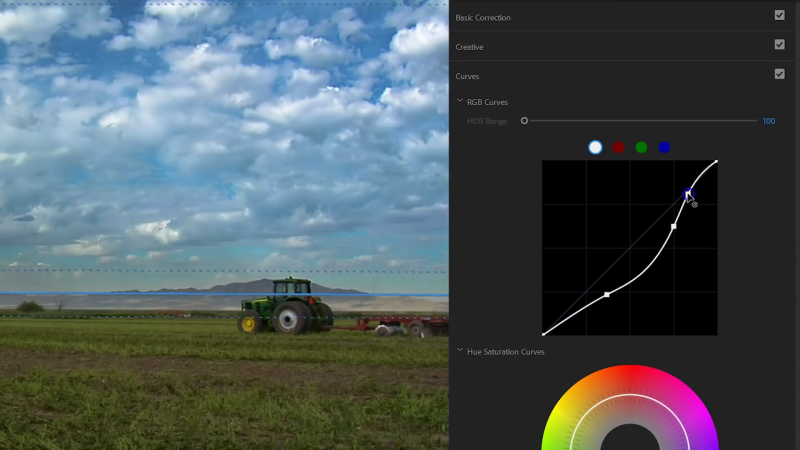Select the blue curve channel
Image resolution: width=800 pixels, height=450 pixels.
click(x=664, y=147)
